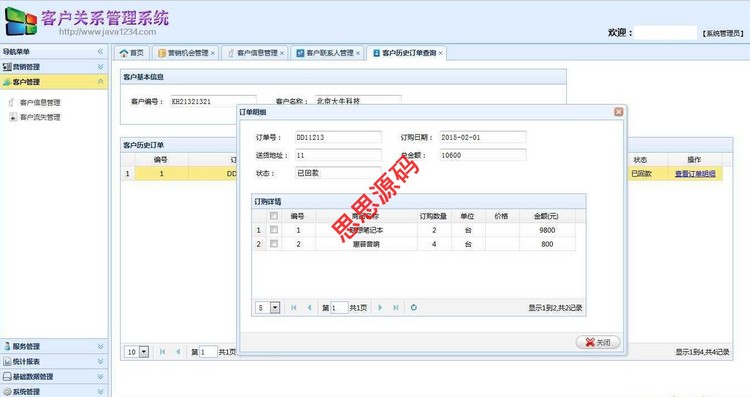Click the 9800 amount cell

(x=547, y=230)
